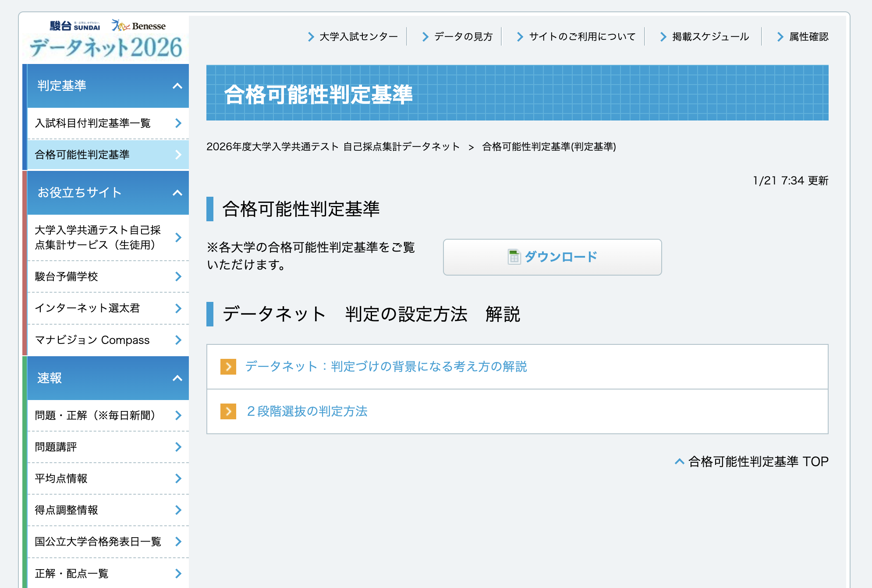Click the arrow icon next to マナビジョン Compass
This screenshot has height=588, width=872.
(178, 340)
